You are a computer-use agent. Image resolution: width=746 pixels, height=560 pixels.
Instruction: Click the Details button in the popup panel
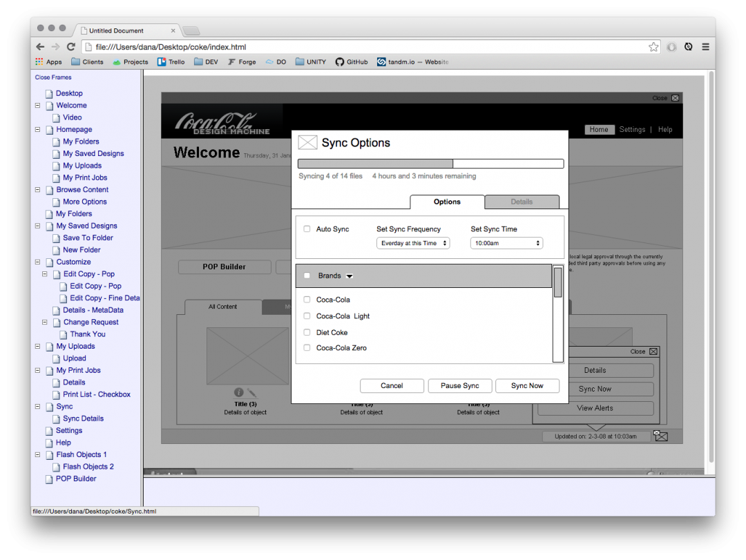pos(595,370)
